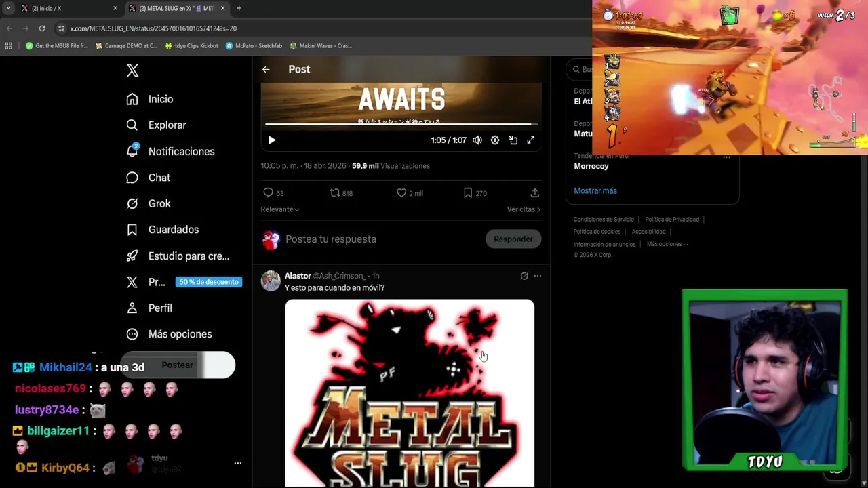Image resolution: width=868 pixels, height=488 pixels.
Task: Open Política de Privacidad link
Action: tap(672, 220)
